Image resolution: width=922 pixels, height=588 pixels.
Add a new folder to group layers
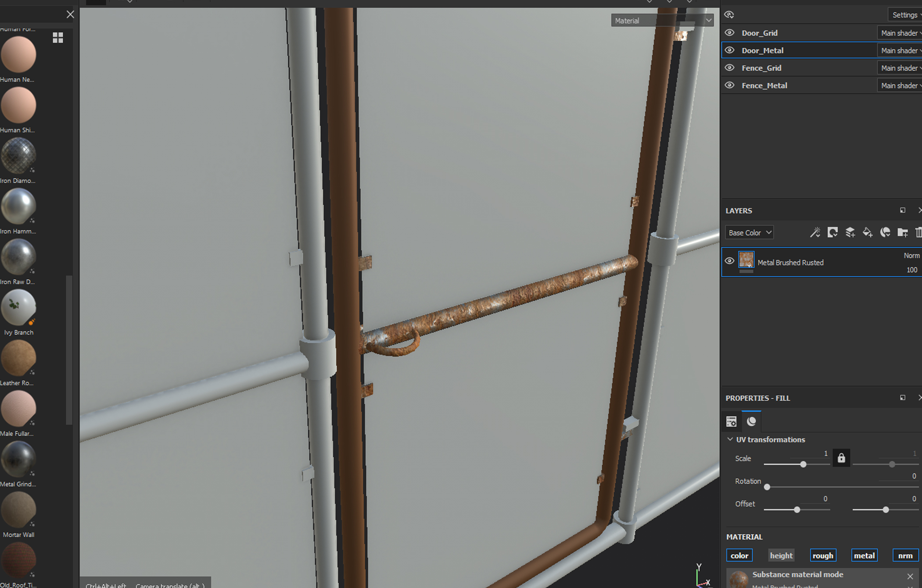(903, 232)
